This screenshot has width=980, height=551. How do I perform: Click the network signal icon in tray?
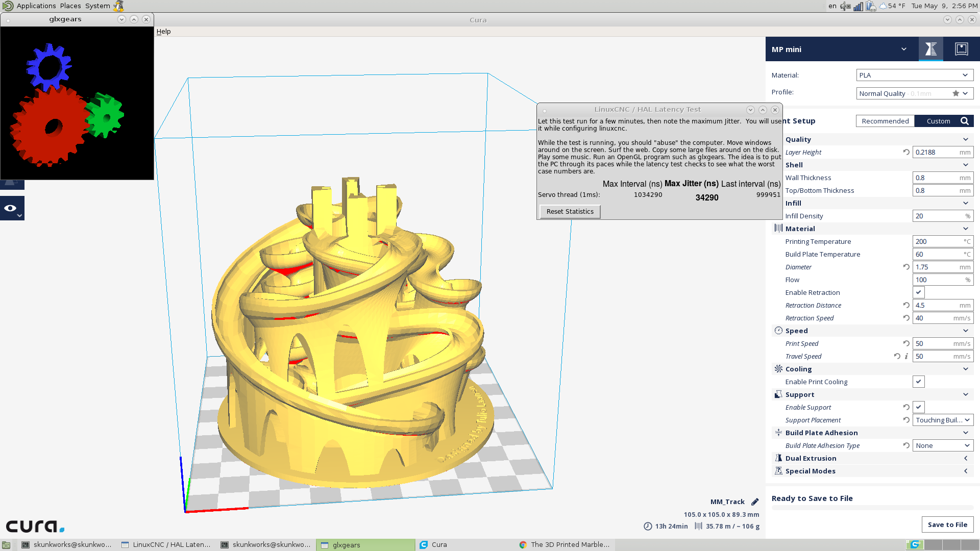(858, 6)
